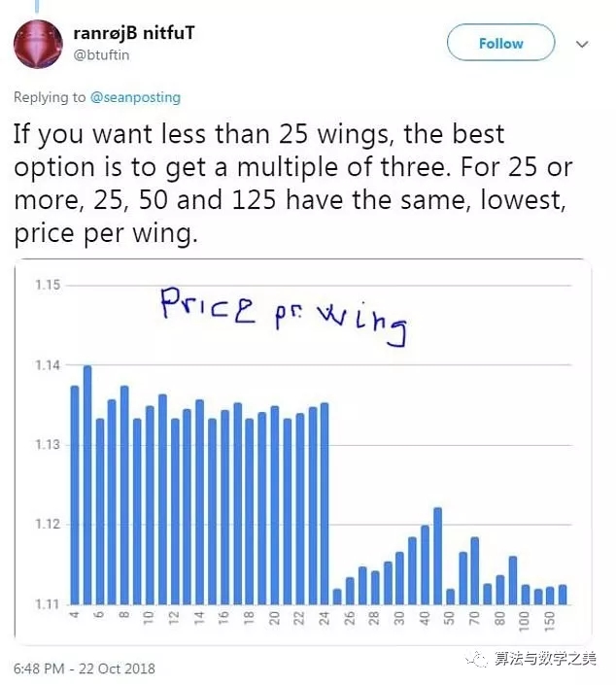616x685 pixels.
Task: Click the @btuftin handle
Action: (101, 55)
